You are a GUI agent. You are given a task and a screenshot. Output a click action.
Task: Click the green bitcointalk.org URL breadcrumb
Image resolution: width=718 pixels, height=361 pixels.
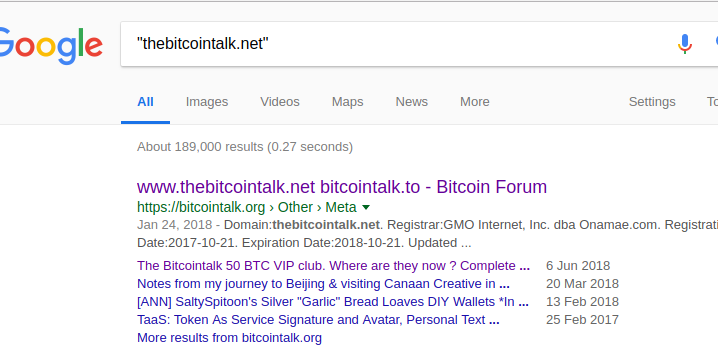201,207
